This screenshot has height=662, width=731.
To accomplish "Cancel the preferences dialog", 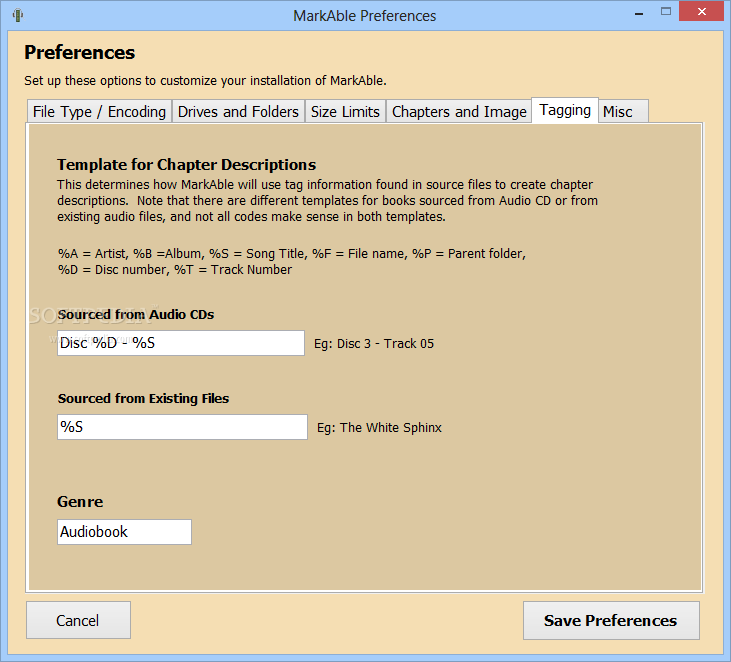I will coord(78,620).
